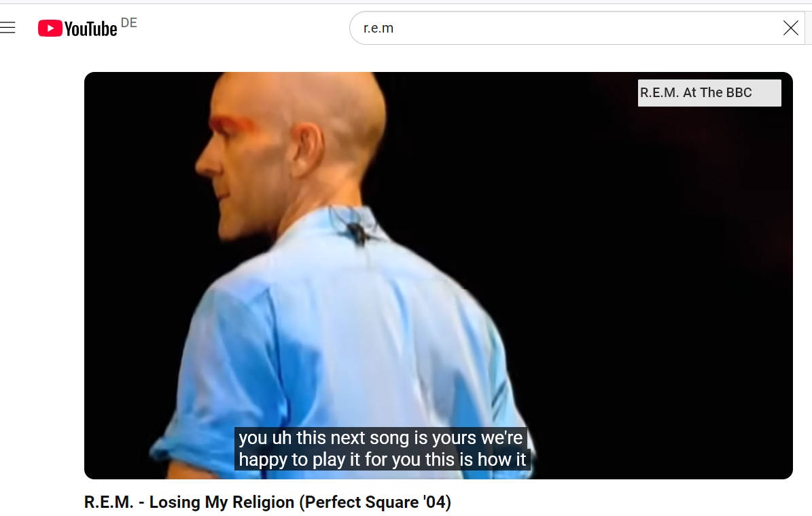This screenshot has width=812, height=516.
Task: Open the R.E.M. At The BBC info card
Action: [709, 92]
